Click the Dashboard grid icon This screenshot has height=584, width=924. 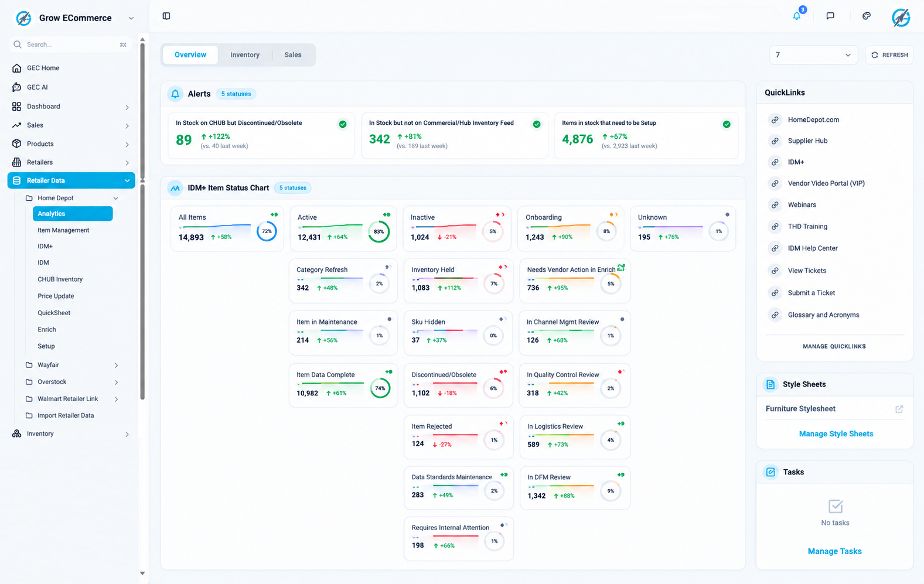(x=16, y=107)
